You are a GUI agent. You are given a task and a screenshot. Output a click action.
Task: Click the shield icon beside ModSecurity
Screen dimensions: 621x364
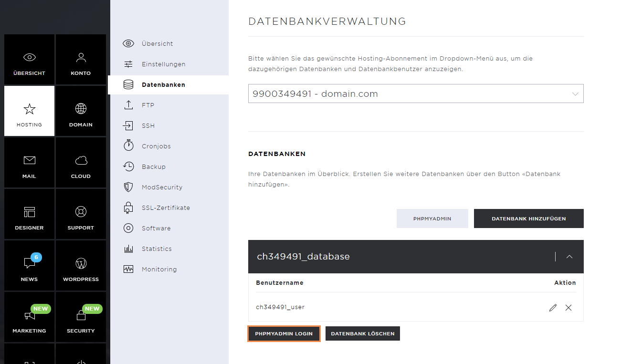pyautogui.click(x=128, y=187)
